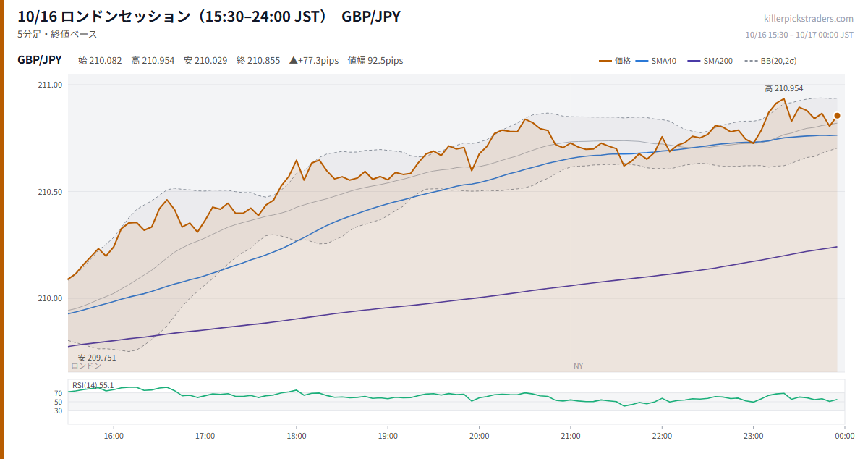Image resolution: width=868 pixels, height=459 pixels.
Task: Click the 20:00 time axis tick
Action: 479,436
